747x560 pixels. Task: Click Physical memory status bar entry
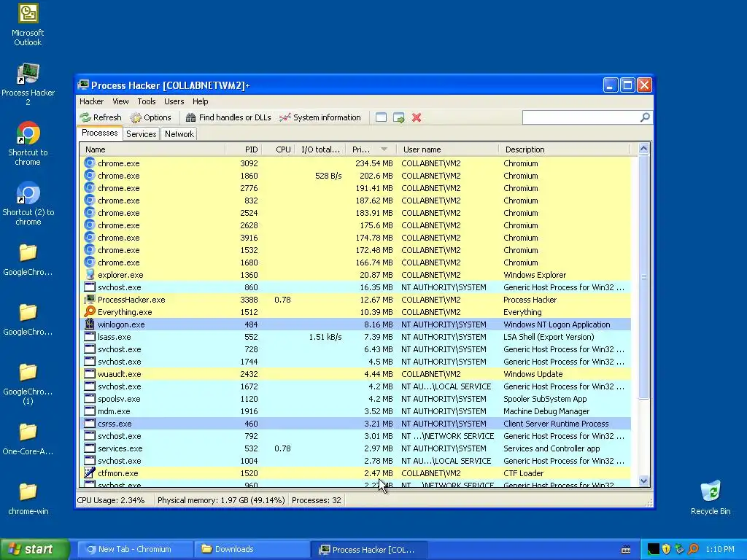tap(221, 500)
